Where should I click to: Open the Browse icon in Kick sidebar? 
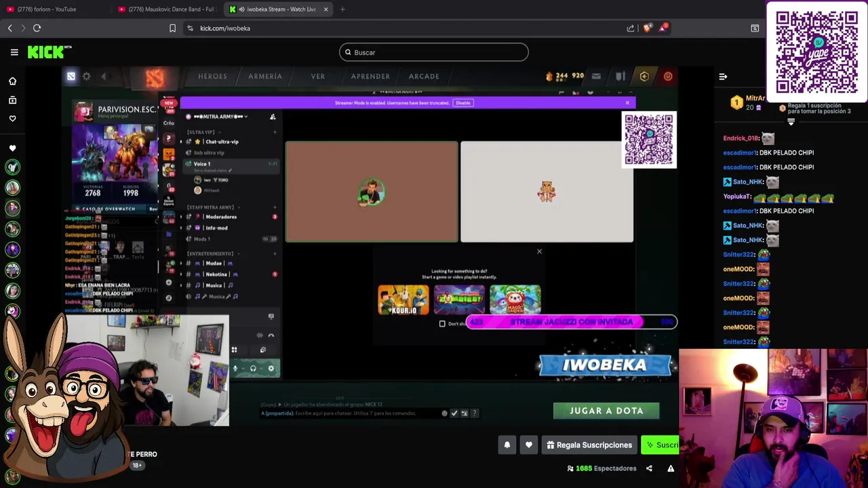click(x=12, y=100)
